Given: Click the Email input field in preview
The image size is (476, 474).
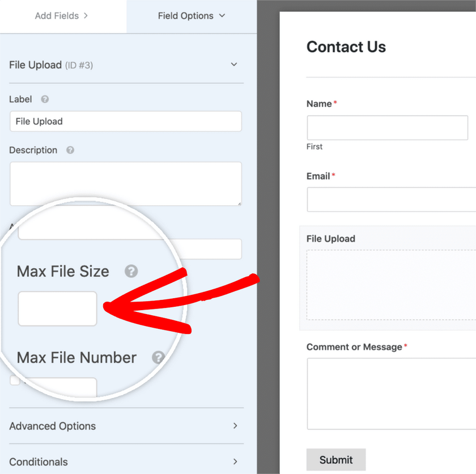Looking at the screenshot, I should pyautogui.click(x=392, y=200).
